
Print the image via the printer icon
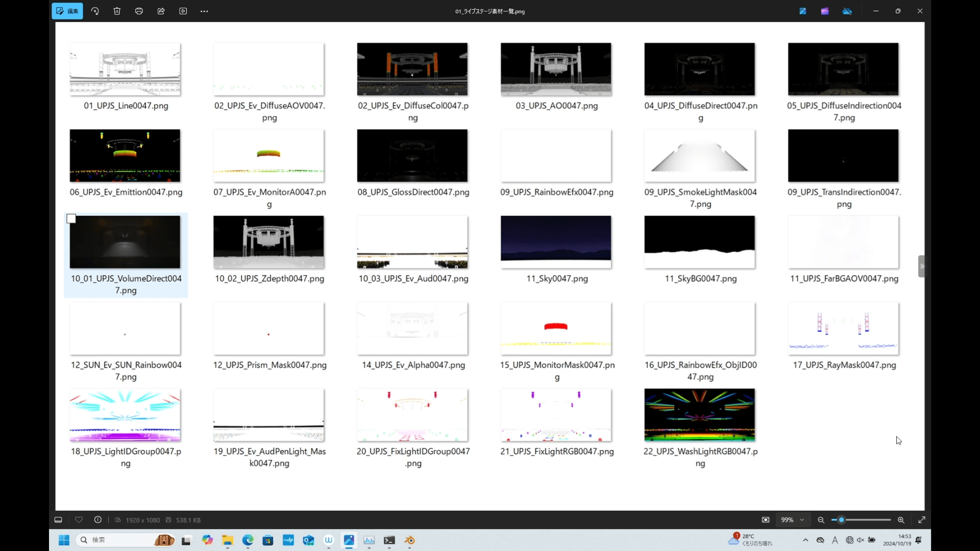(x=139, y=11)
